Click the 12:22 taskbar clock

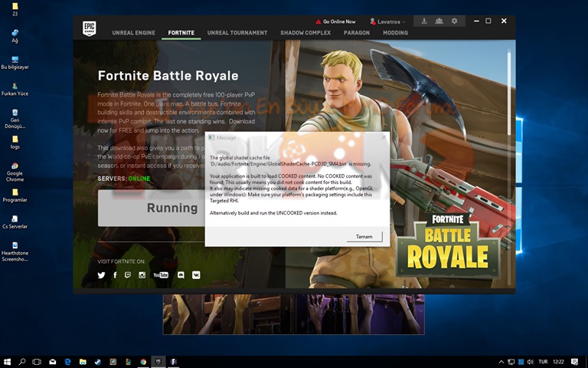point(558,362)
